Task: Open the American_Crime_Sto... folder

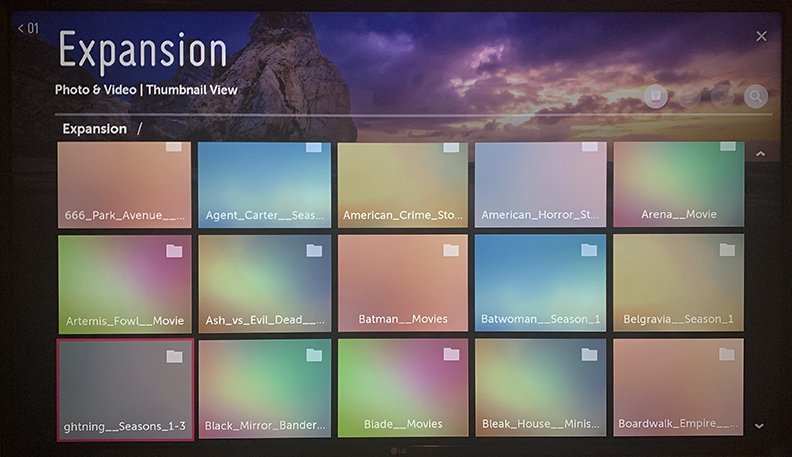Action: (x=403, y=185)
